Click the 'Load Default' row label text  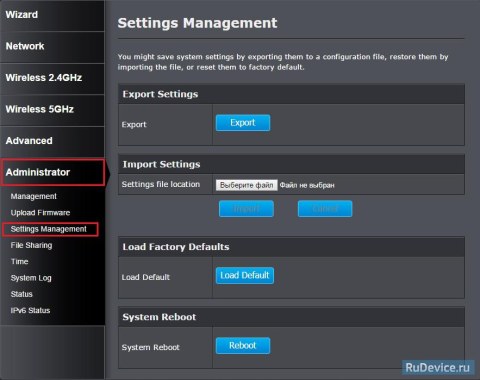point(146,277)
